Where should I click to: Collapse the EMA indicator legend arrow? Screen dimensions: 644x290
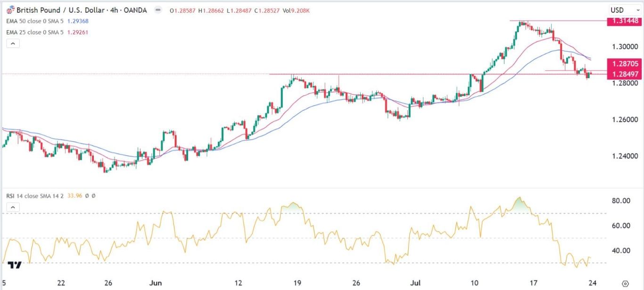coord(12,44)
